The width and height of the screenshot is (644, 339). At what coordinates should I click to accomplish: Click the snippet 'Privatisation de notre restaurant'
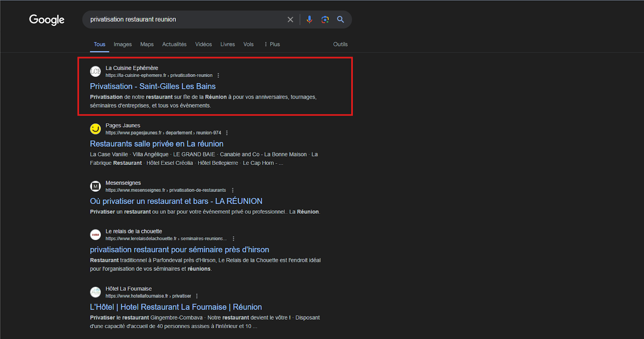tap(203, 101)
